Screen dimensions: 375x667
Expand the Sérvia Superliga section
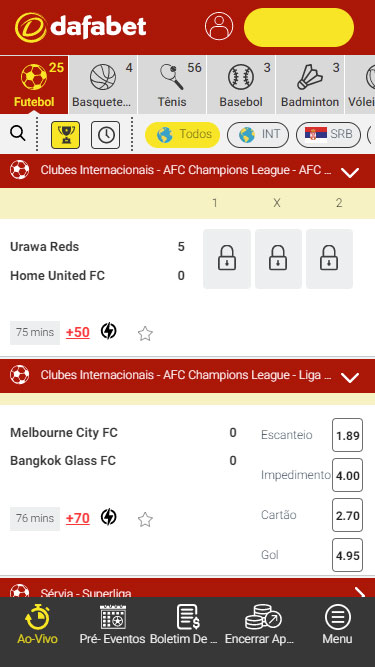pyautogui.click(x=360, y=592)
